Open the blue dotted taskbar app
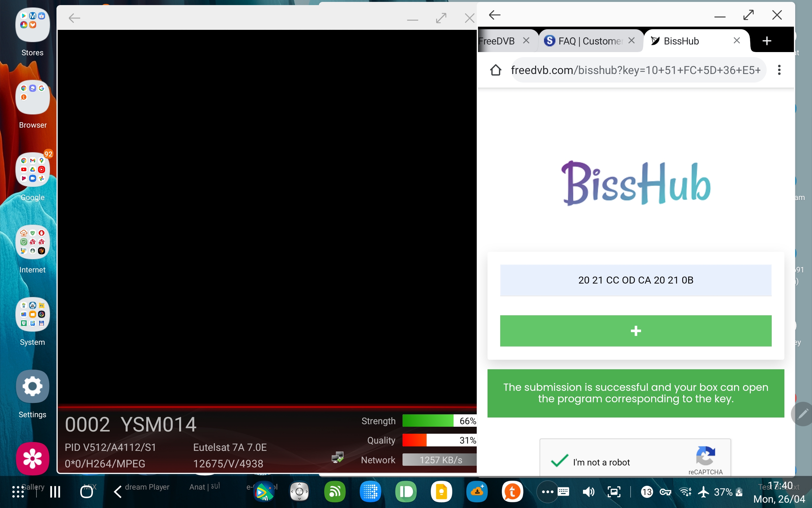Viewport: 812px width, 508px height. tap(370, 492)
